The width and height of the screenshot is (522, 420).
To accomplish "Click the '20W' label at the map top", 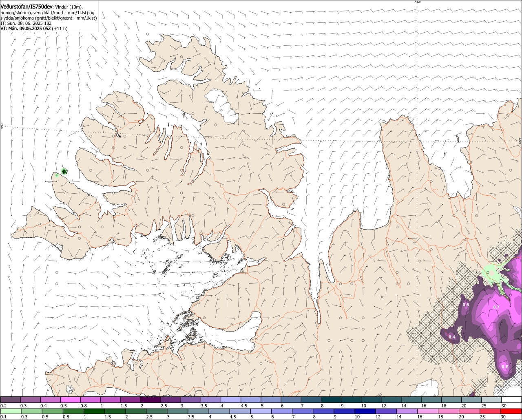I will click(417, 2).
